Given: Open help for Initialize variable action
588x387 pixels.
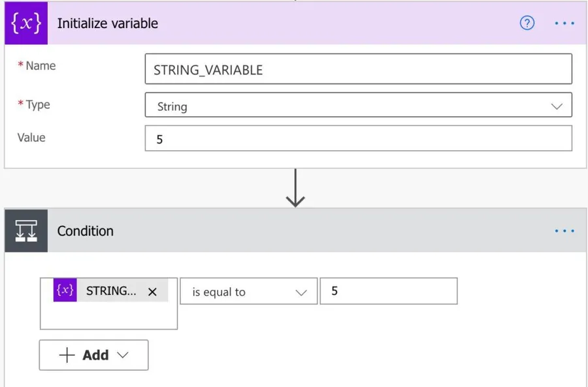Looking at the screenshot, I should (527, 23).
